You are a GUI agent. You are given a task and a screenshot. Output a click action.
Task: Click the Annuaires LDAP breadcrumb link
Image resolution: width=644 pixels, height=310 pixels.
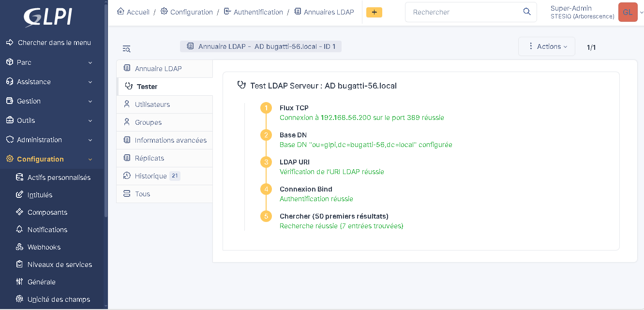[329, 12]
